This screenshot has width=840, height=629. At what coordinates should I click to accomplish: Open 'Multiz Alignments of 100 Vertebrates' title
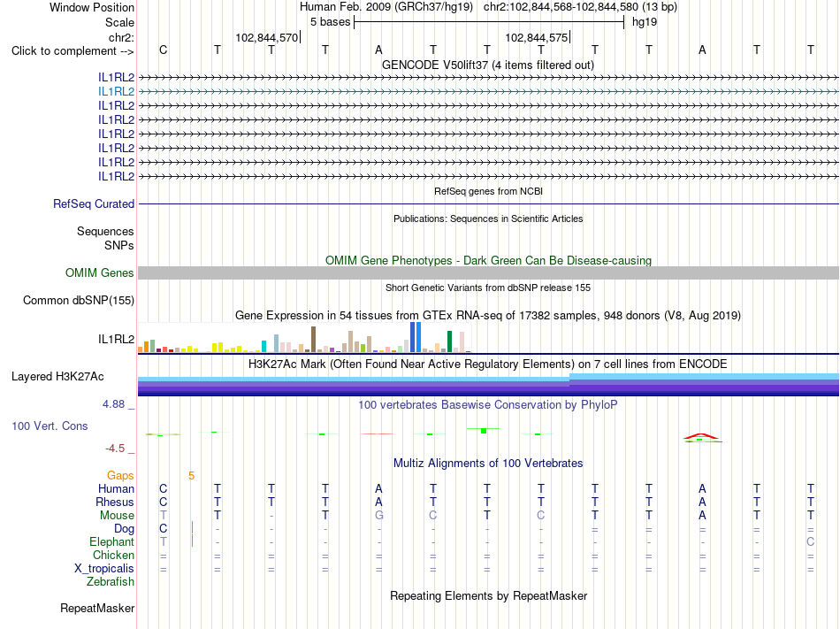click(488, 463)
